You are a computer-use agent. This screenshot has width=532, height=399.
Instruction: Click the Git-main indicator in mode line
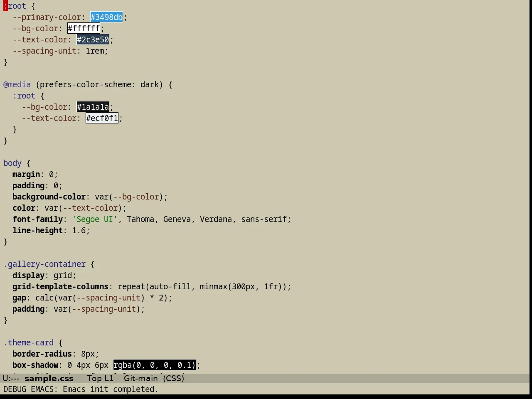point(140,378)
